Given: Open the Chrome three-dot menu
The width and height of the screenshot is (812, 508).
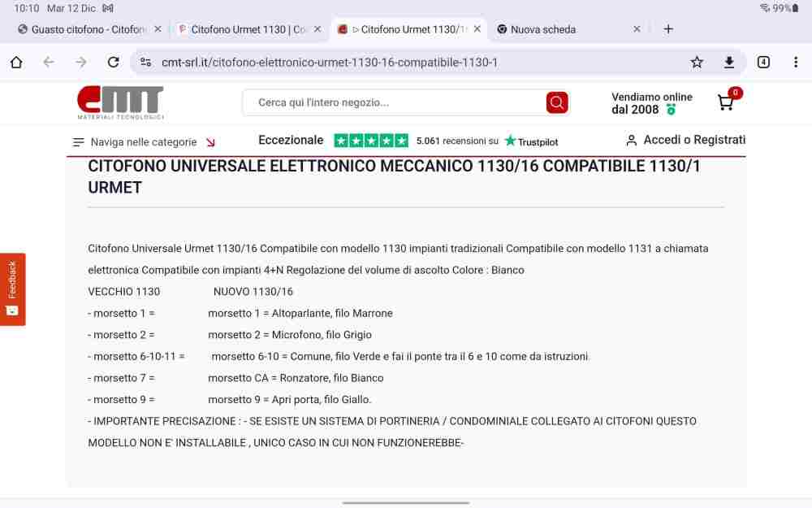Looking at the screenshot, I should point(795,63).
